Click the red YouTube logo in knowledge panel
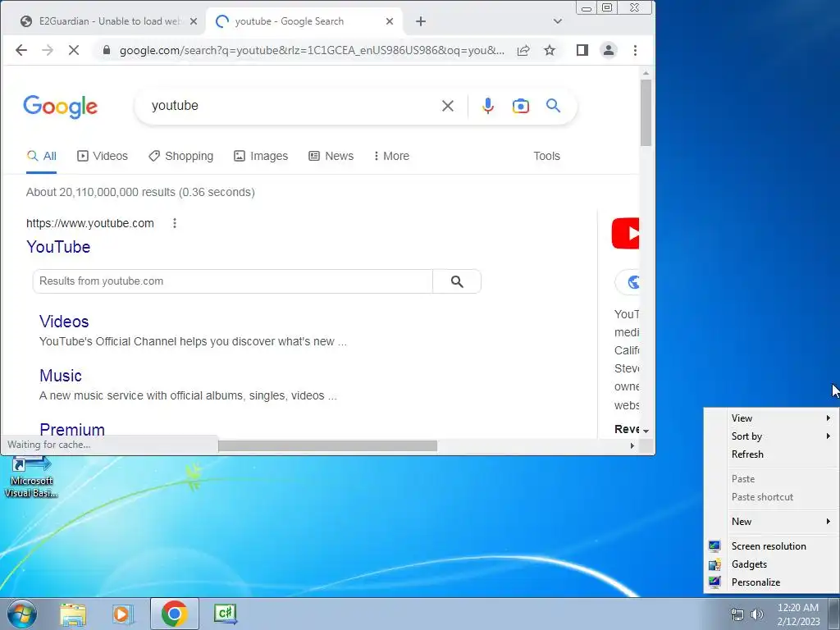Image resolution: width=840 pixels, height=630 pixels. pyautogui.click(x=626, y=234)
